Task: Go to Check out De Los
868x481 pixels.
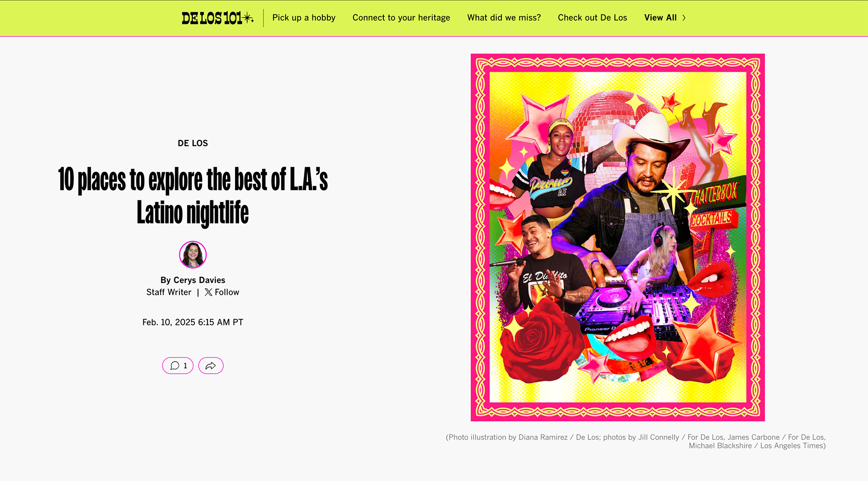Action: tap(592, 18)
